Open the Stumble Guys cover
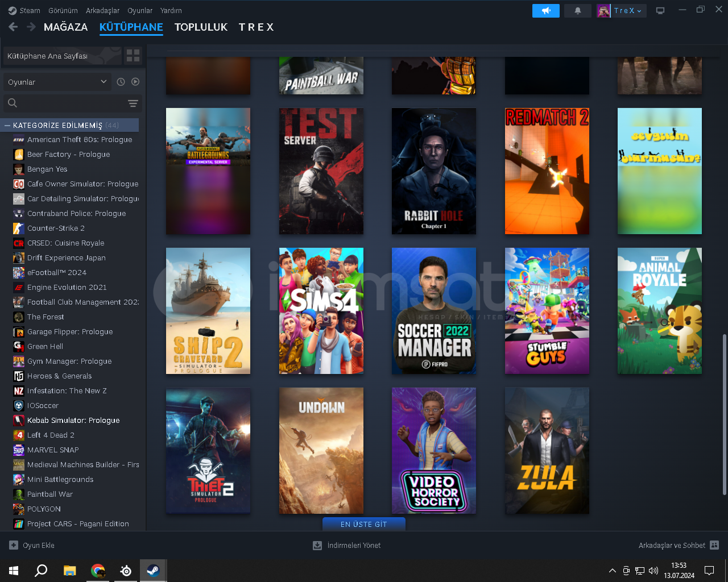Image resolution: width=728 pixels, height=582 pixels. click(x=547, y=311)
